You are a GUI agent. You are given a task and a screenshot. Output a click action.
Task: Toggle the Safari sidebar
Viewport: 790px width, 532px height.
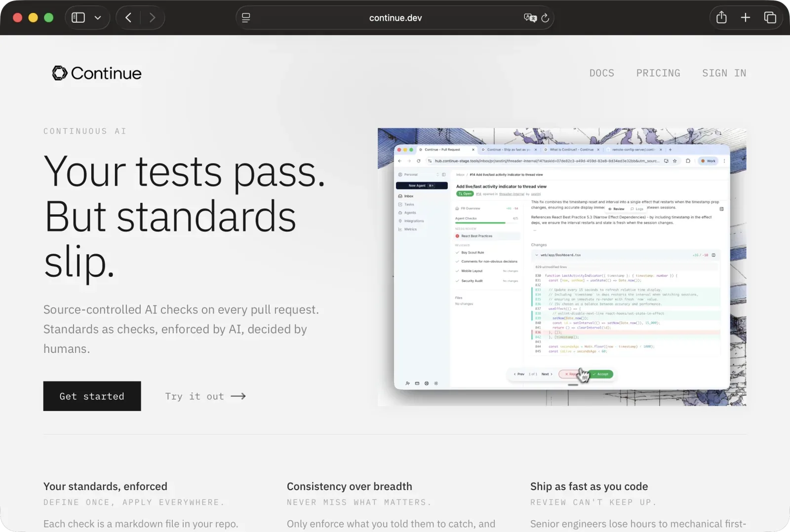(x=78, y=18)
